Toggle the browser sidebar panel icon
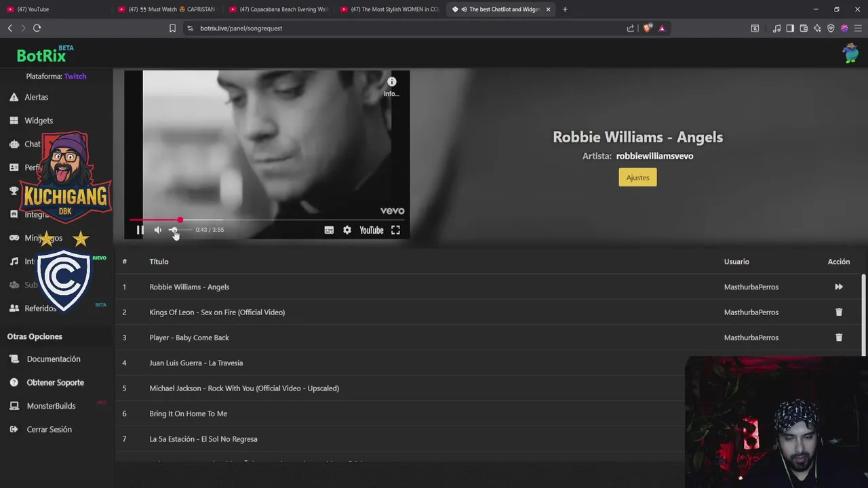Viewport: 868px width, 488px height. click(790, 28)
